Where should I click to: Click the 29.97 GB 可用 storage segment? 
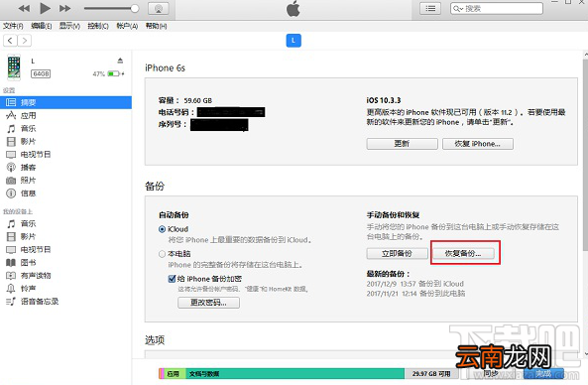click(431, 374)
